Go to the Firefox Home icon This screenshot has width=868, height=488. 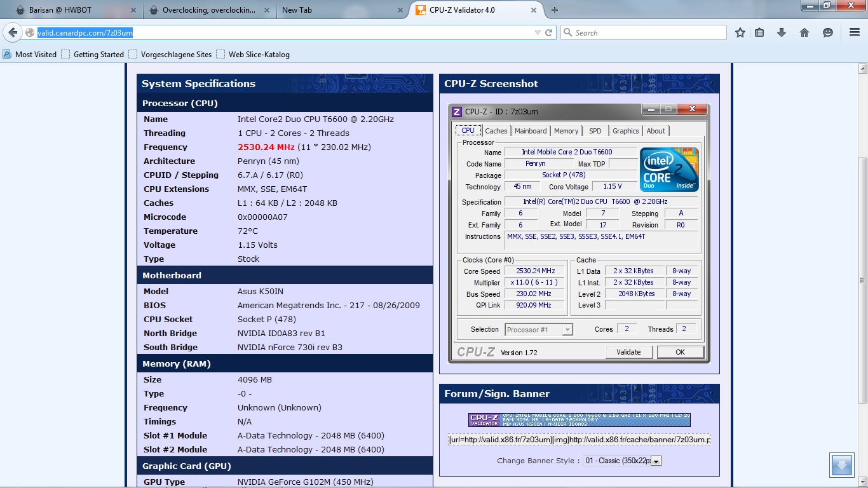click(x=804, y=32)
